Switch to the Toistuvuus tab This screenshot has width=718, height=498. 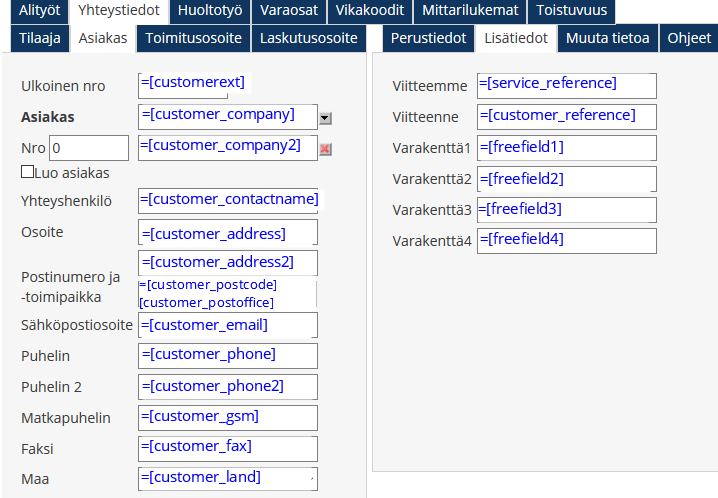coord(571,11)
